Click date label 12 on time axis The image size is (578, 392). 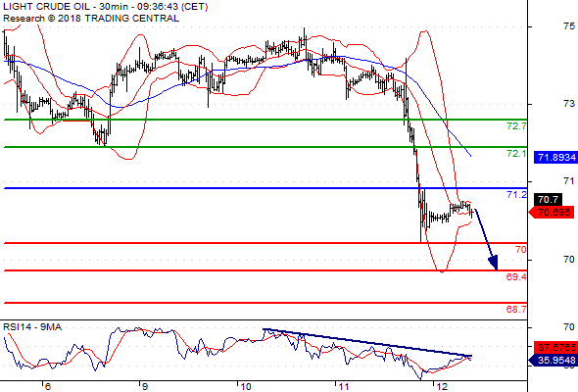point(442,386)
